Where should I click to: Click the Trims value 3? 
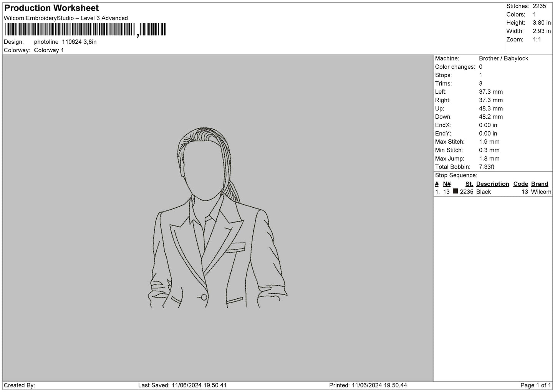[x=480, y=84]
